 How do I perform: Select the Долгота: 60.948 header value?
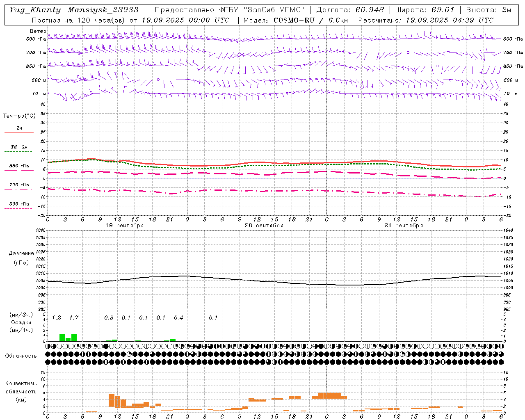click(350, 10)
